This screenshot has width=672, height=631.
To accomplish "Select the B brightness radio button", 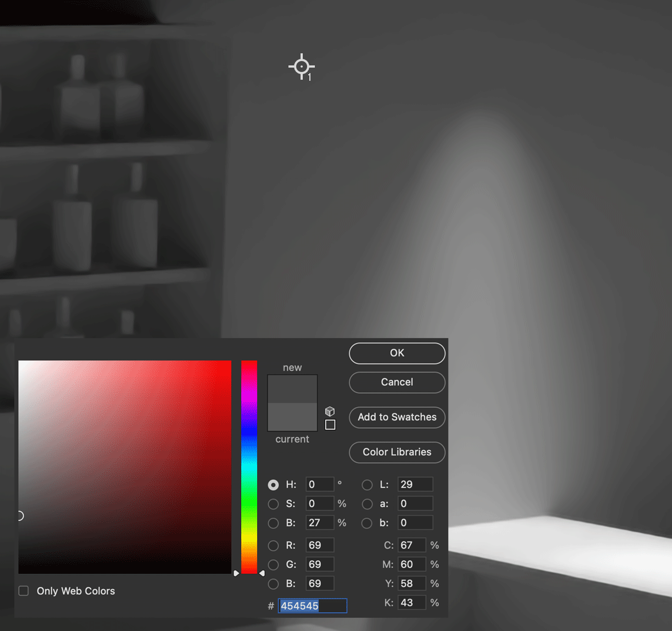I will [x=273, y=523].
